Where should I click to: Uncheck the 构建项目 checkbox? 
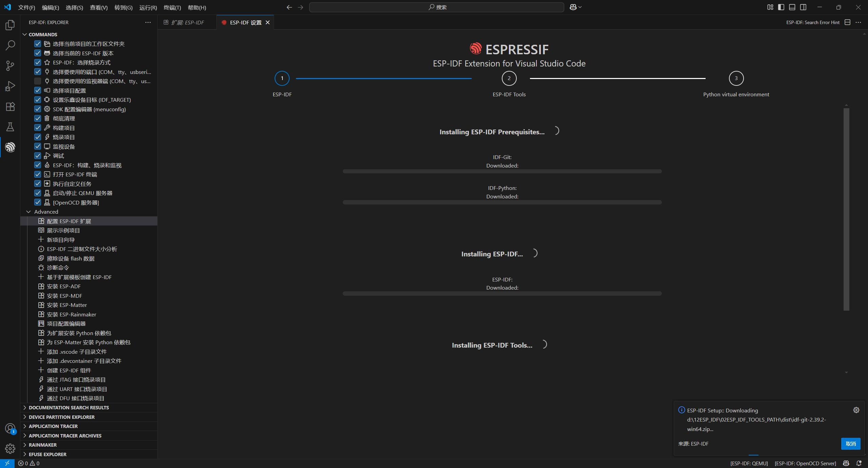pyautogui.click(x=38, y=128)
